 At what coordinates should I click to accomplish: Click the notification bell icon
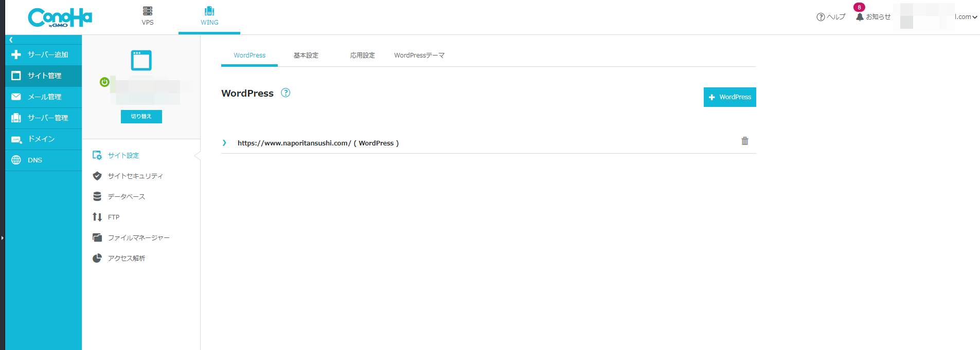coord(860,17)
